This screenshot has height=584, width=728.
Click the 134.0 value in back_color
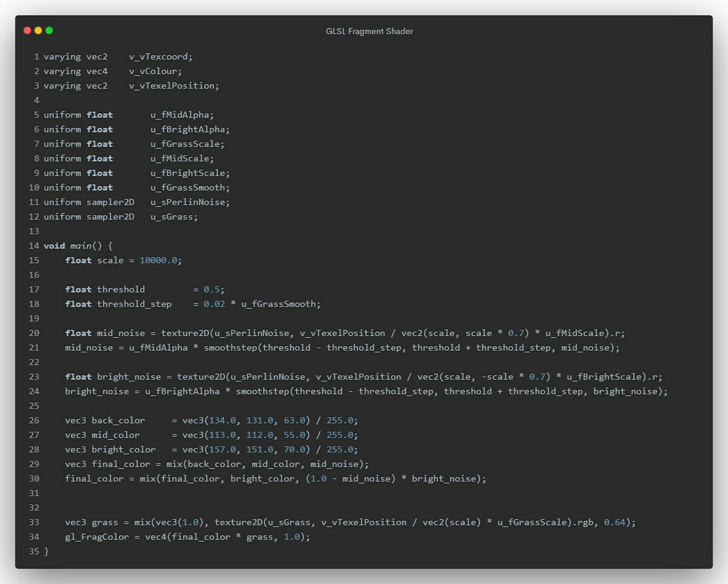click(x=222, y=421)
